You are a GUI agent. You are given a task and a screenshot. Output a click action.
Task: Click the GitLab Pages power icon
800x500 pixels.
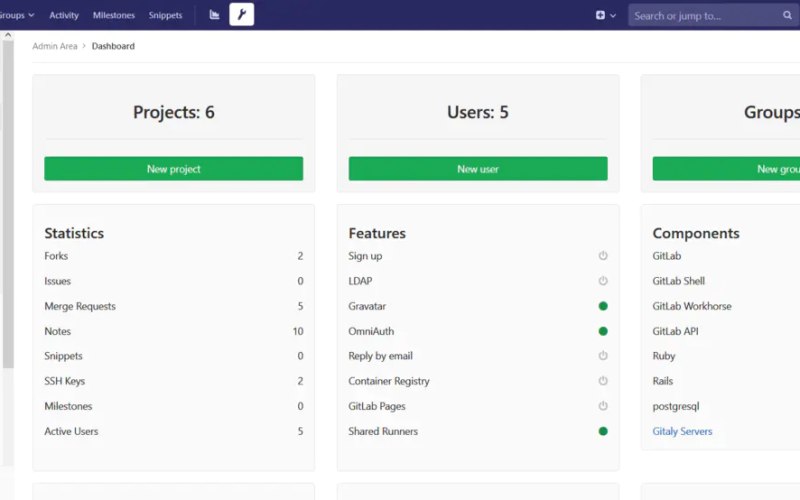point(603,406)
